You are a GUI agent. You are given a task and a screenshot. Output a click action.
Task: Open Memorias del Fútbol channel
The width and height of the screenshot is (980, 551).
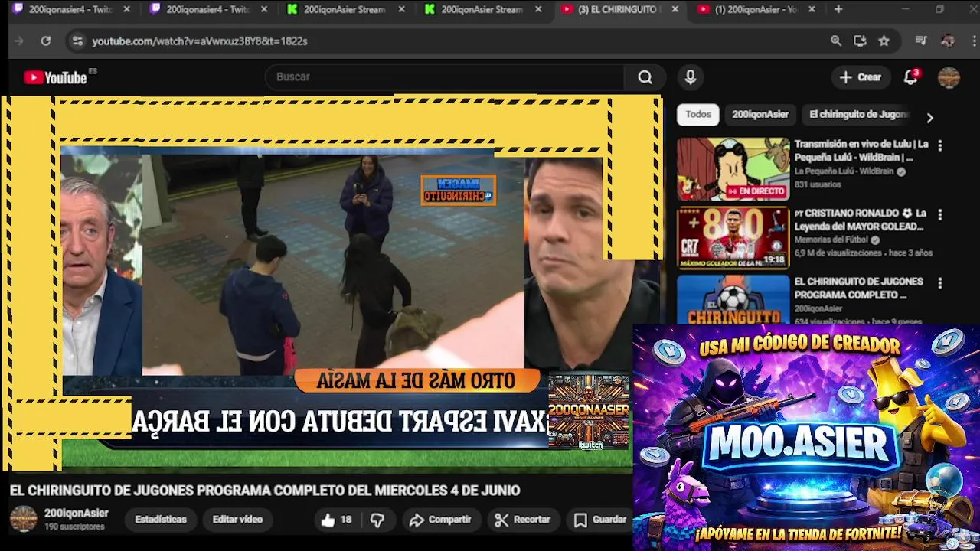(832, 240)
